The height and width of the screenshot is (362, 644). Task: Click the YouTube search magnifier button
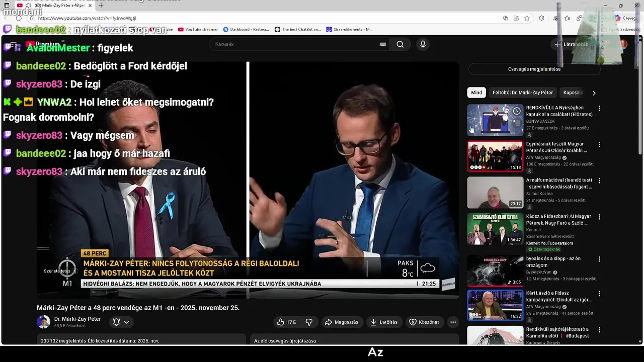point(400,44)
